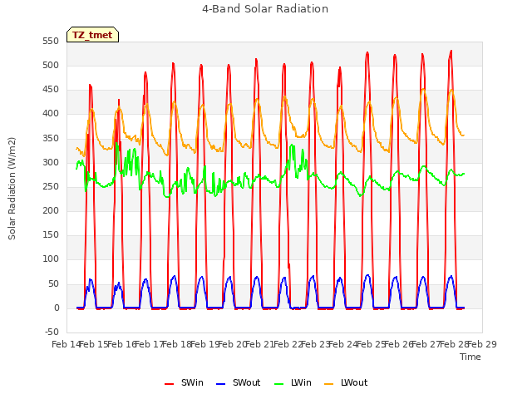This screenshot has width=532, height=399.
Task: Select the LWout legend entry
Action: click(x=346, y=382)
